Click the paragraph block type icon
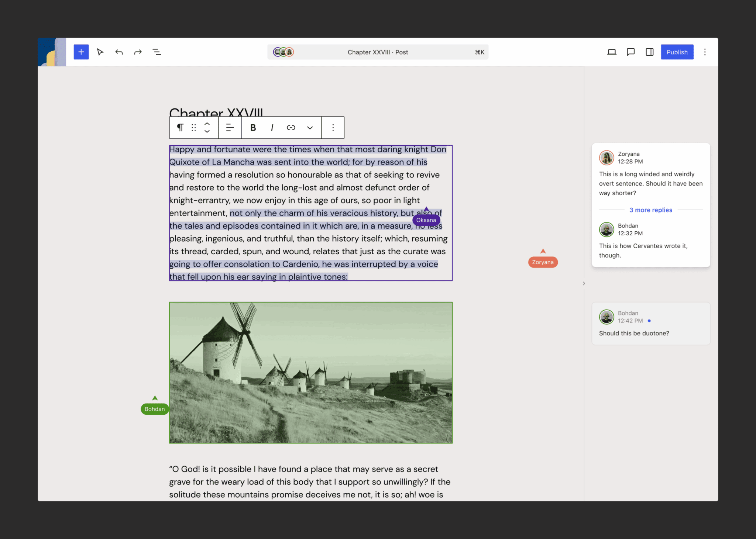The image size is (756, 539). click(x=180, y=128)
